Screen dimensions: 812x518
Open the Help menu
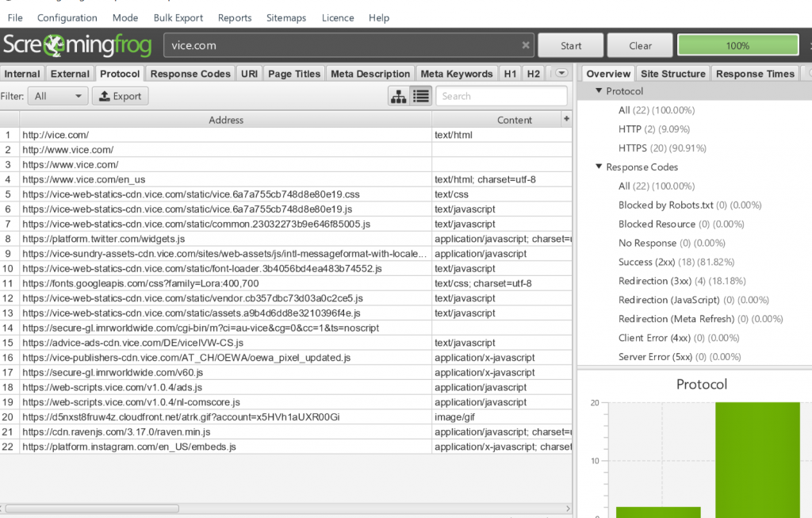pyautogui.click(x=379, y=17)
